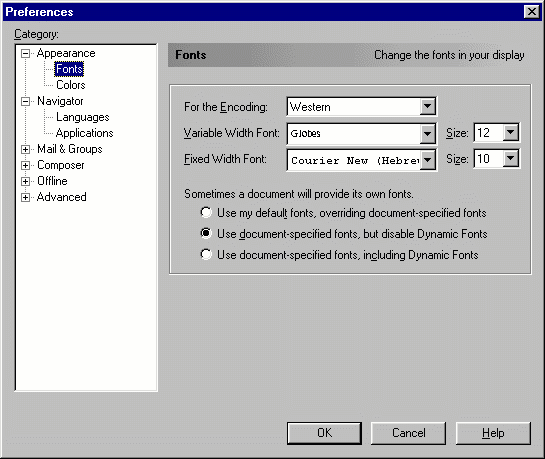Expand the Composer category node
545x459 pixels.
[25, 165]
